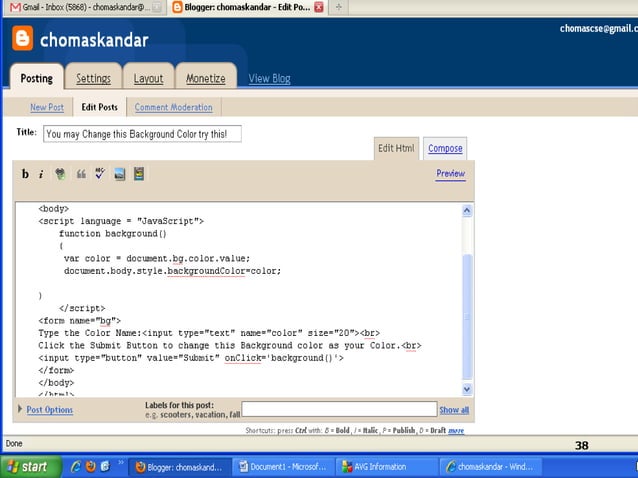
Task: Click the third quick launch icon
Action: pyautogui.click(x=105, y=466)
